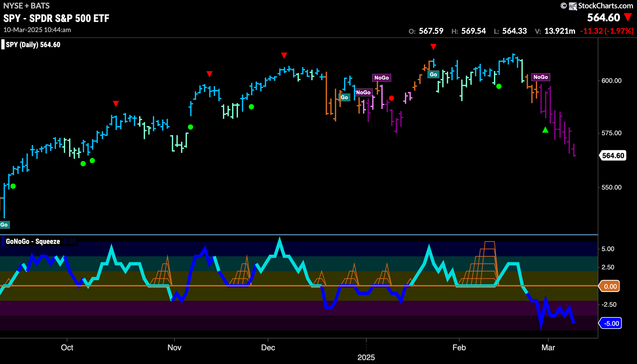Screen dimensions: 637x364
Task: Click the orange 0.00 oscillator tag
Action: pos(610,286)
